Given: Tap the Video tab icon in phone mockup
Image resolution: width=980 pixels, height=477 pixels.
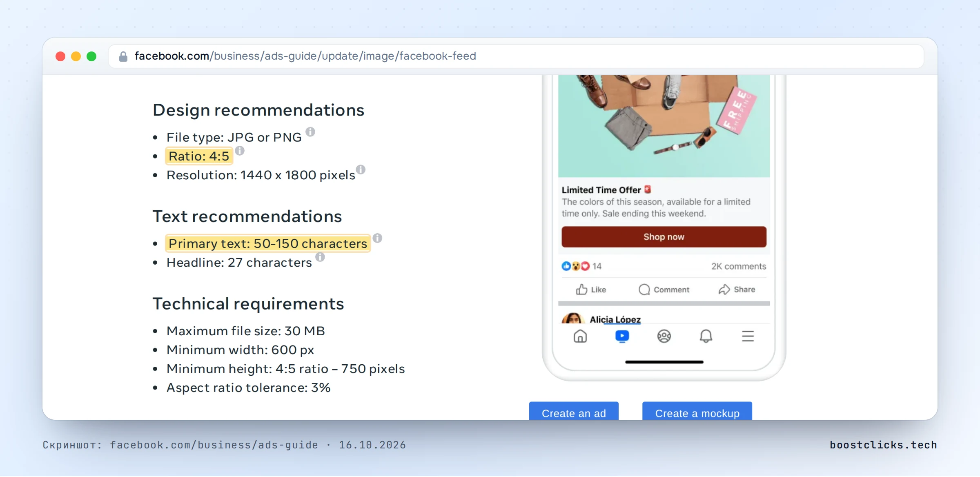Looking at the screenshot, I should pyautogui.click(x=622, y=336).
